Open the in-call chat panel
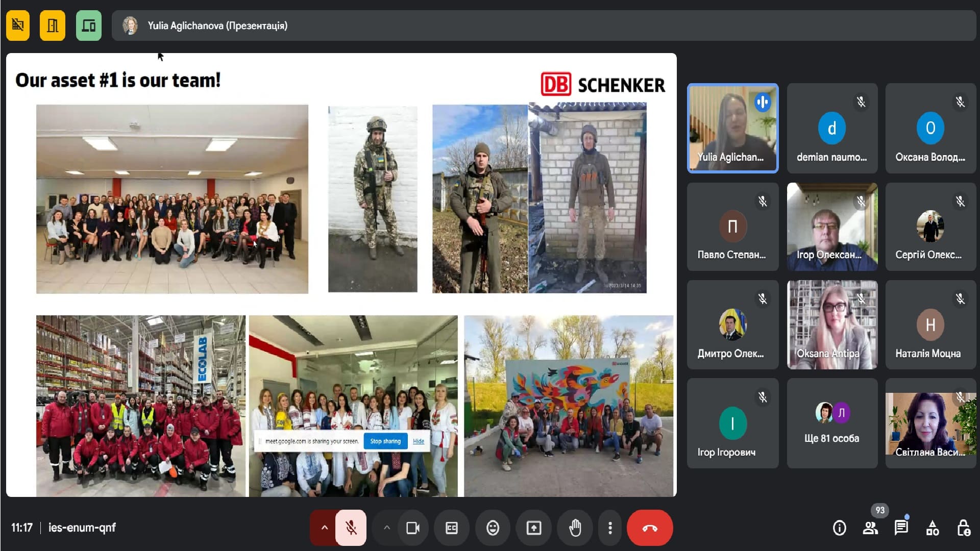The height and width of the screenshot is (551, 980). [x=901, y=528]
